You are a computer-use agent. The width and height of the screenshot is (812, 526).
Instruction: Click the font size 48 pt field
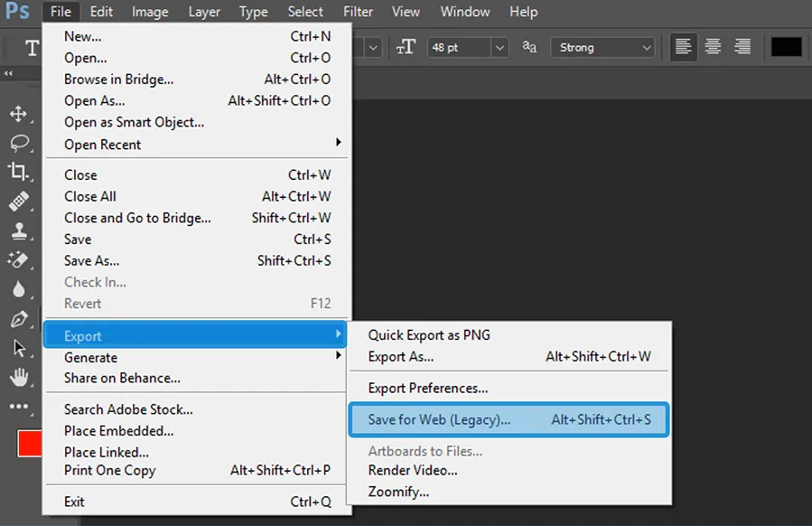pyautogui.click(x=459, y=48)
